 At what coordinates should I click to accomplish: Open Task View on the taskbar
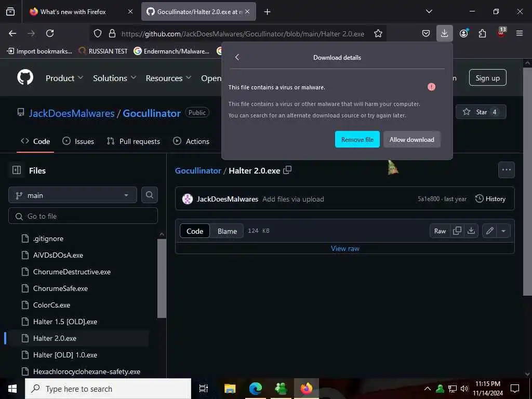(x=203, y=389)
